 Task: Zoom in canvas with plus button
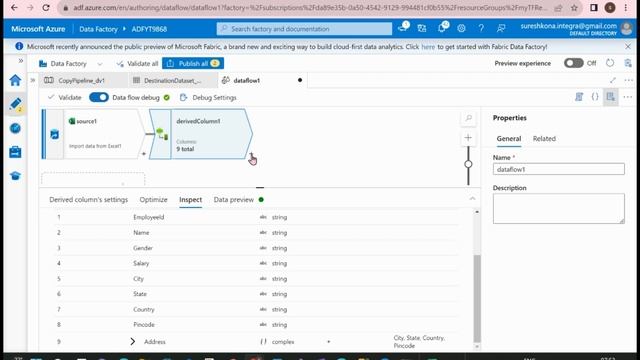coord(468,138)
